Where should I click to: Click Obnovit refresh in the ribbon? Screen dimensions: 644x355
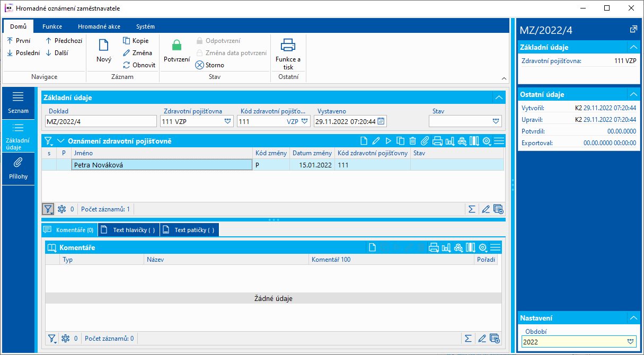(x=139, y=65)
